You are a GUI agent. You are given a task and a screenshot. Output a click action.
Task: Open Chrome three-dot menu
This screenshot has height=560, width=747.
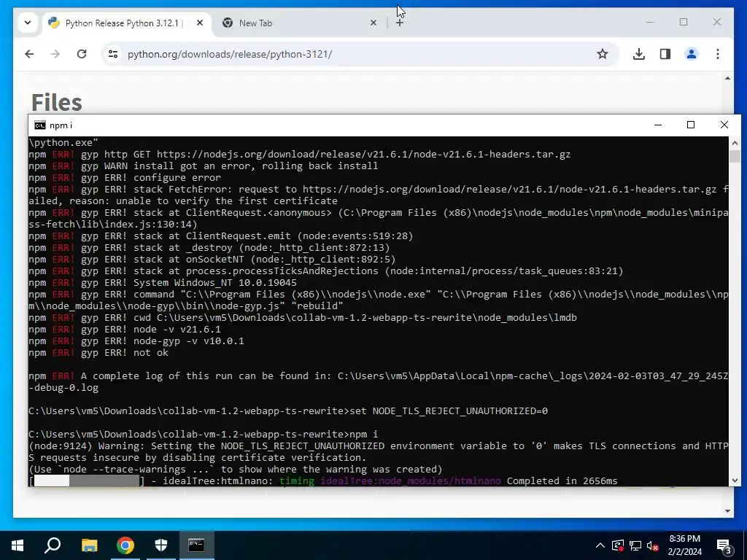718,54
